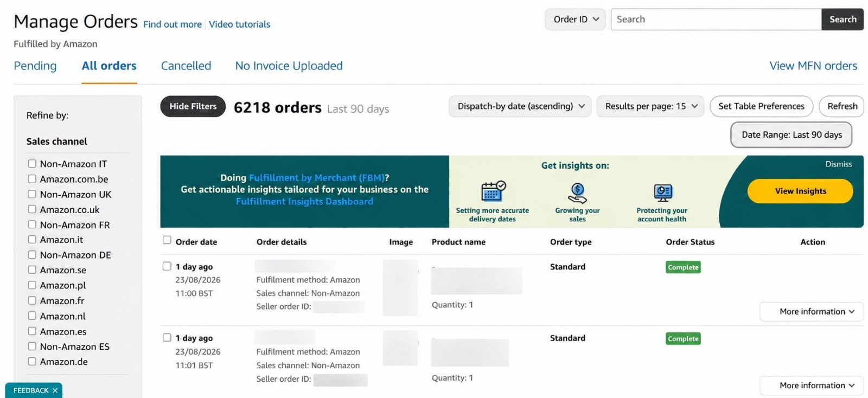Screen dimensions: 868x398
Task: Check the select-all orders checkbox in header
Action: (167, 240)
